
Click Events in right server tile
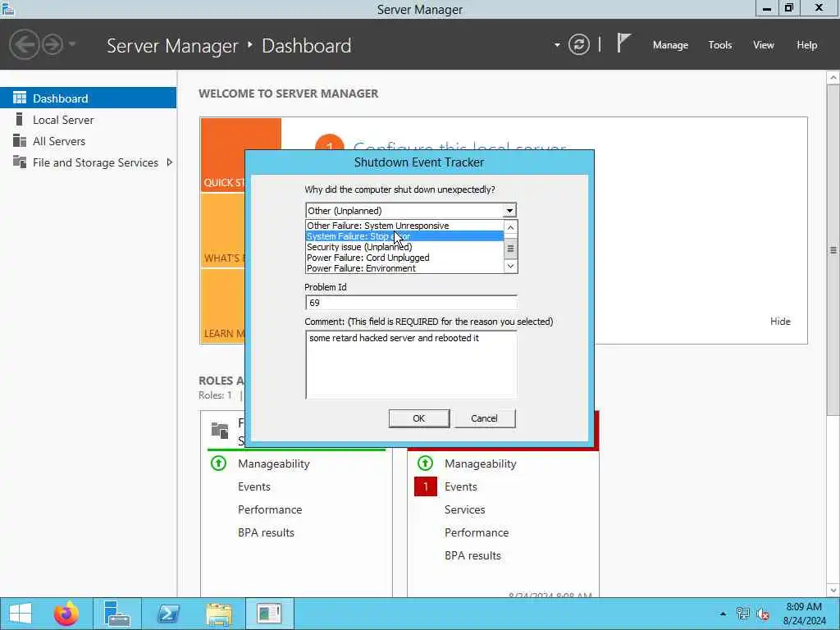pos(461,486)
